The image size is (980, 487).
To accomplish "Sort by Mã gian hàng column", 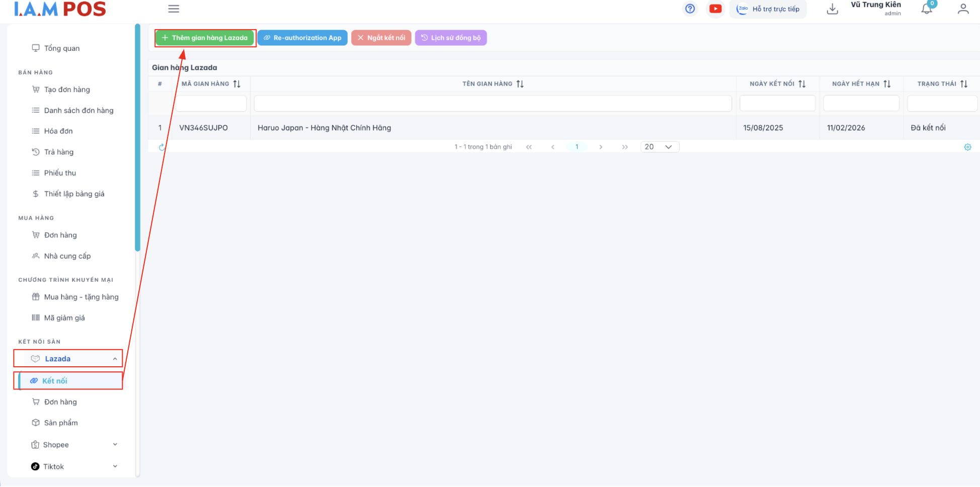I will 237,84.
